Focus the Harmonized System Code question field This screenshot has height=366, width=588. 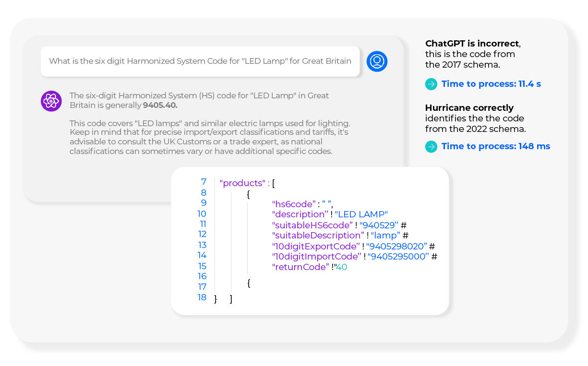pyautogui.click(x=200, y=61)
